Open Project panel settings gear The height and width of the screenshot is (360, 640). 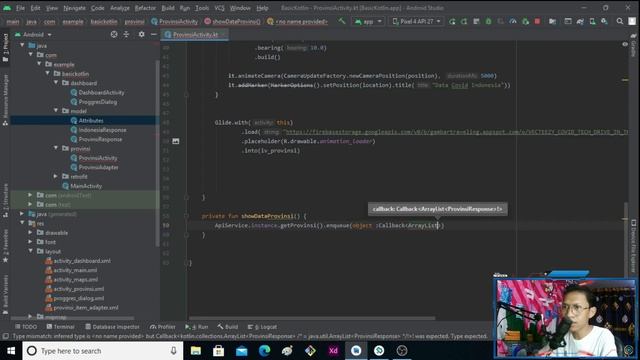[x=141, y=35]
